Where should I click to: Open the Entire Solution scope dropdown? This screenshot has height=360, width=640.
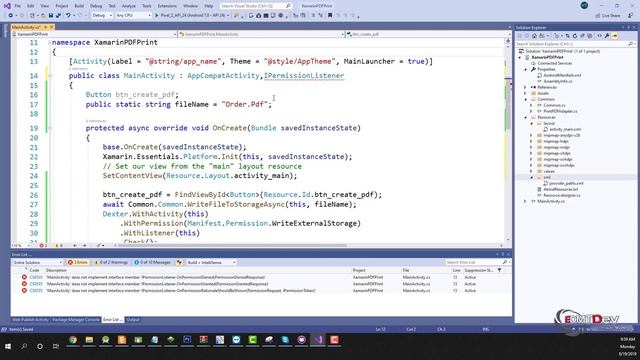[x=37, y=262]
